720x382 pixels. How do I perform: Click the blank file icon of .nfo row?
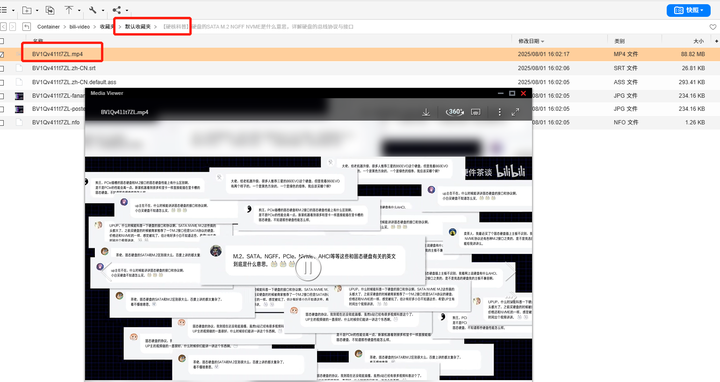[x=19, y=123]
